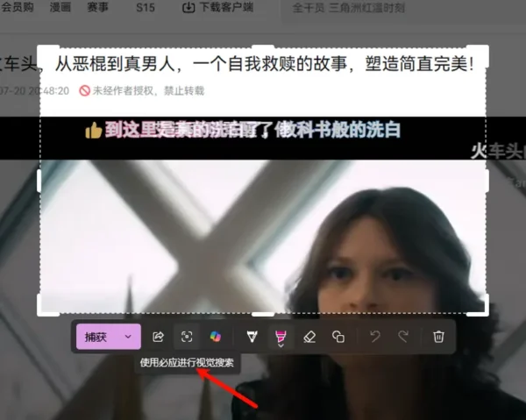Undo the last annotation

point(375,337)
